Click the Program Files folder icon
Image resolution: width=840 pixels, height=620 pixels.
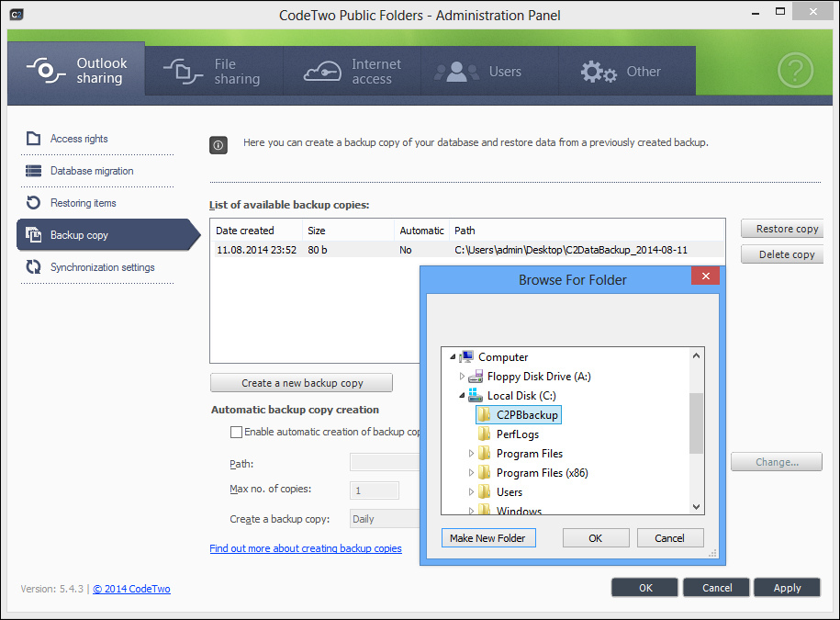coord(485,454)
